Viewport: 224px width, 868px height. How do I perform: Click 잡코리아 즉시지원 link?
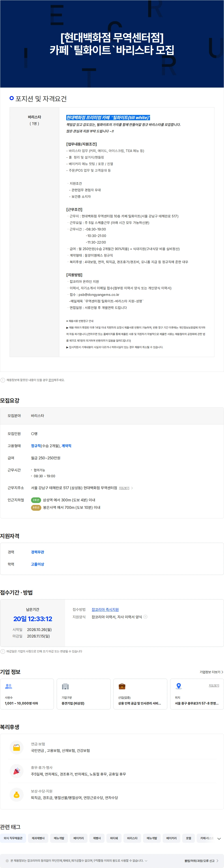pyautogui.click(x=105, y=609)
